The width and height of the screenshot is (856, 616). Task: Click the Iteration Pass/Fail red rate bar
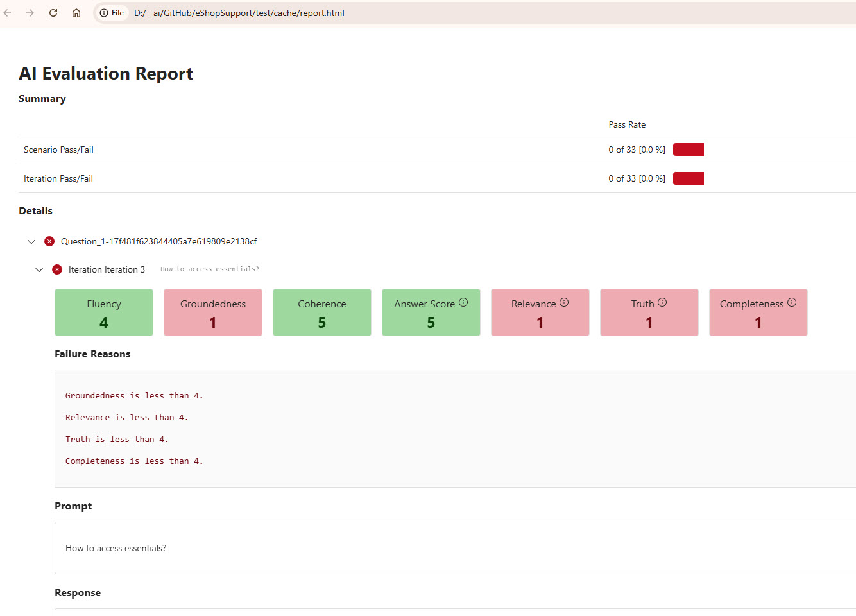tap(689, 178)
